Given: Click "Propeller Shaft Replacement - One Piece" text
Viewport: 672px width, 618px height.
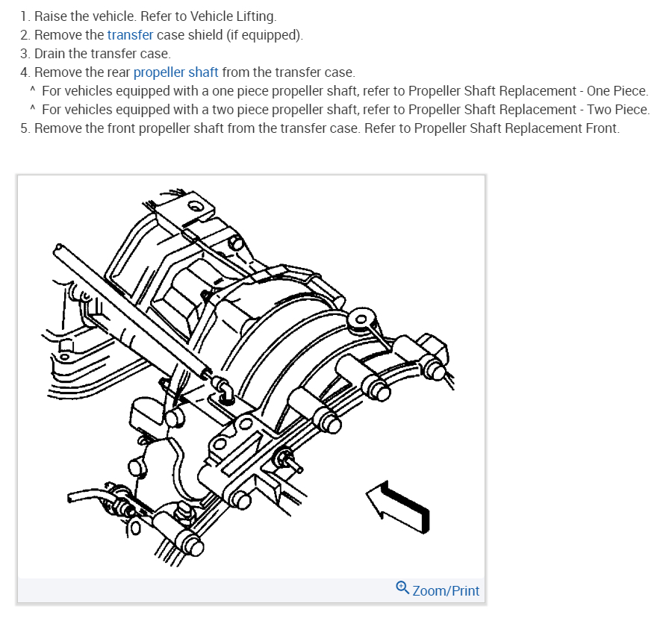Looking at the screenshot, I should click(x=528, y=91).
